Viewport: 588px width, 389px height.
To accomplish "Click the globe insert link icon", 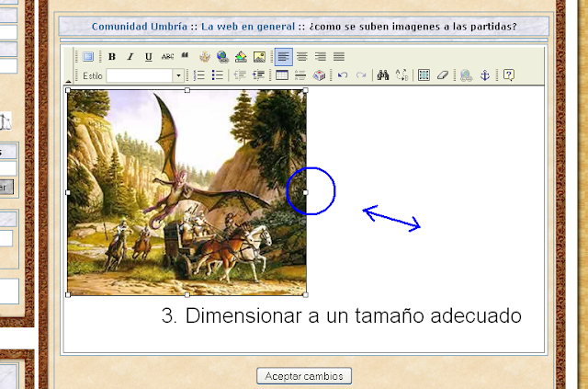I will tap(222, 57).
